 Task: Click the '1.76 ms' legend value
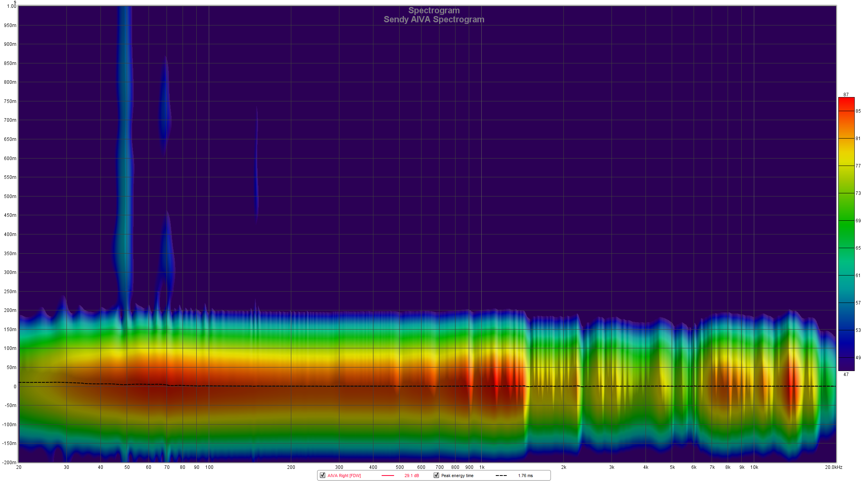click(525, 476)
